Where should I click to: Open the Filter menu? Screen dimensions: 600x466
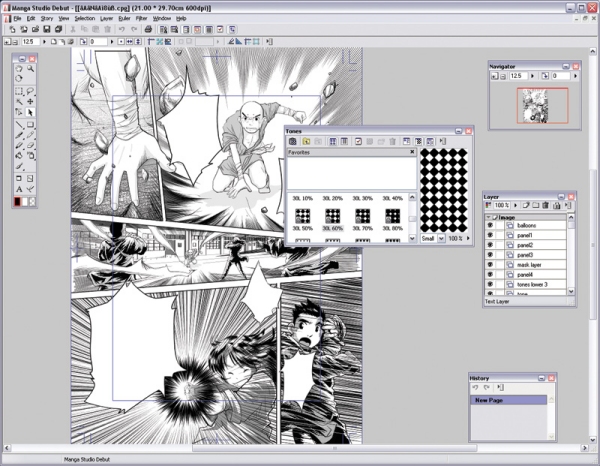(142, 18)
